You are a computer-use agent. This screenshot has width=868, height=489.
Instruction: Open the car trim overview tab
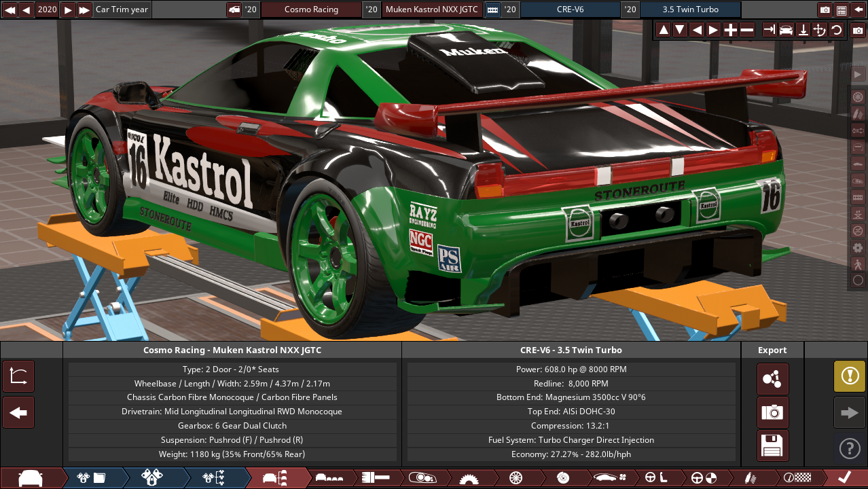click(x=276, y=478)
